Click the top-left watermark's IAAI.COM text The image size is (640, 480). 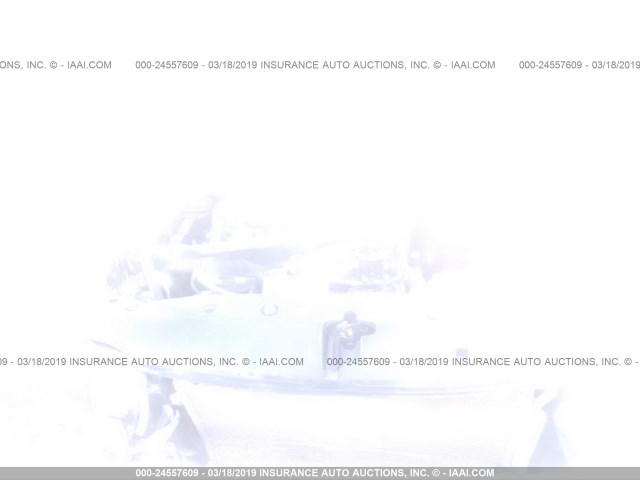point(89,65)
